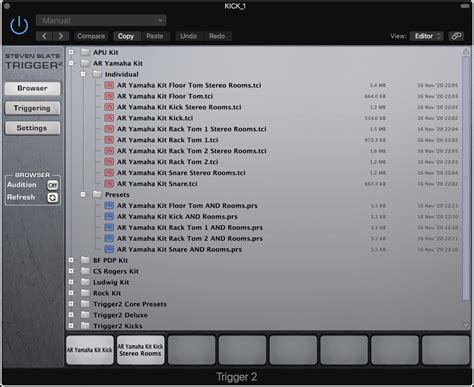Click the Undo button
Screen dimensions: 474x387
point(188,36)
